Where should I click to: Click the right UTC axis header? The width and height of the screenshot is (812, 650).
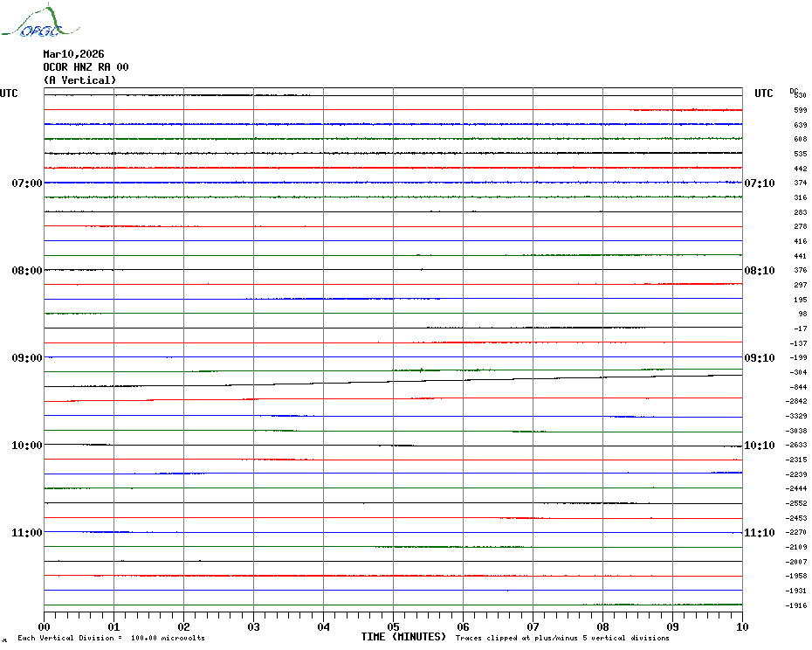pyautogui.click(x=763, y=93)
